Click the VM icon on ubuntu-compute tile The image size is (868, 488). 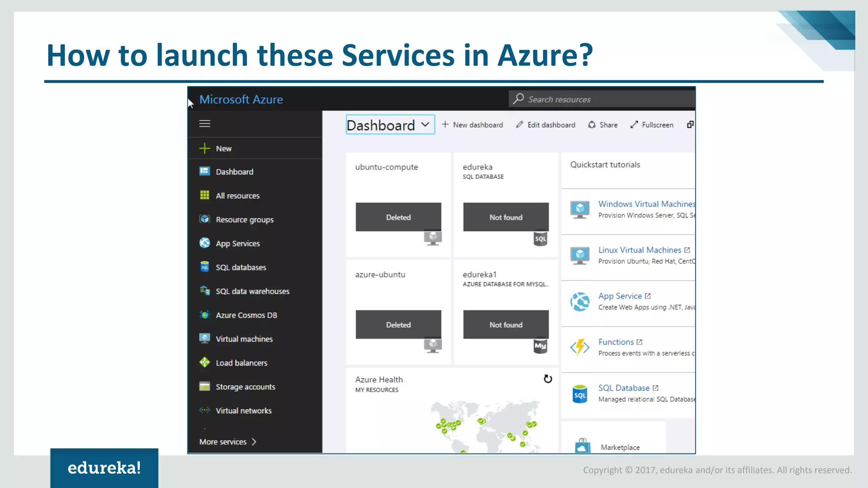pyautogui.click(x=433, y=238)
